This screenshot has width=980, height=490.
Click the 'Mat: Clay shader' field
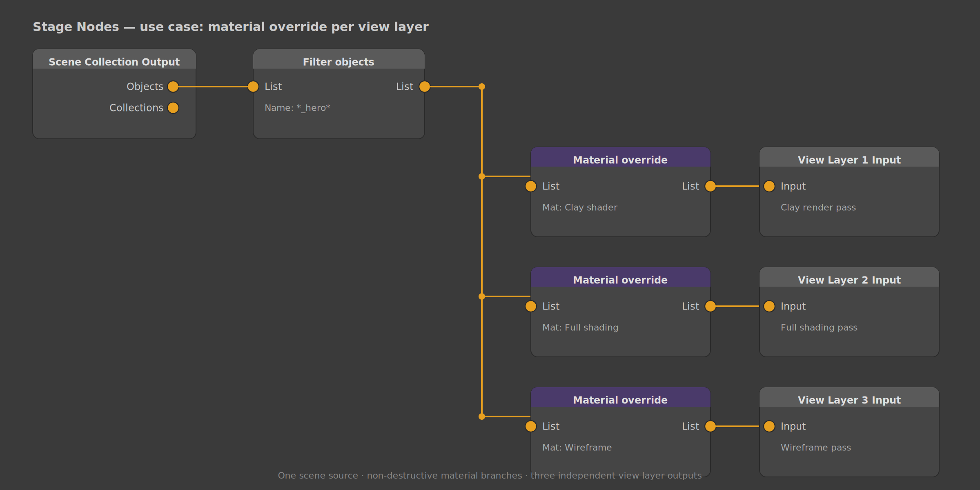580,207
